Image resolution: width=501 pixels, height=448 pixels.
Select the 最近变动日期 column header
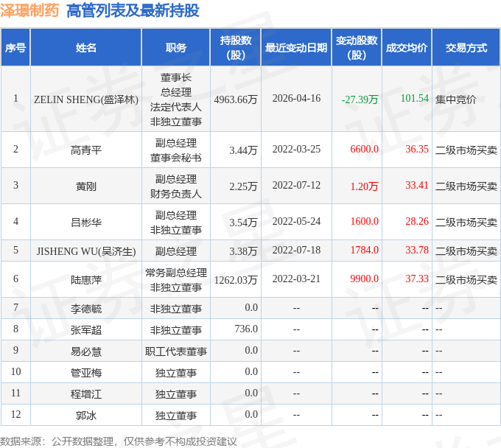(296, 48)
